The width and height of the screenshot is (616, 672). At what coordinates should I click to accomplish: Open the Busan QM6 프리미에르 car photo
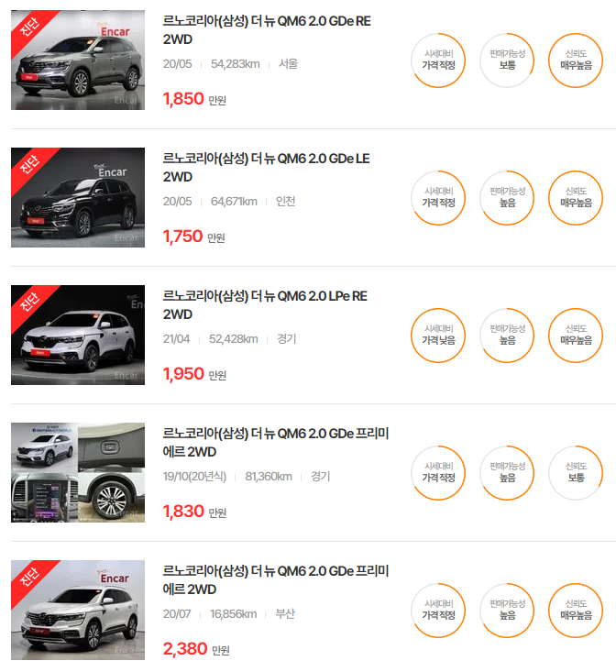point(78,611)
